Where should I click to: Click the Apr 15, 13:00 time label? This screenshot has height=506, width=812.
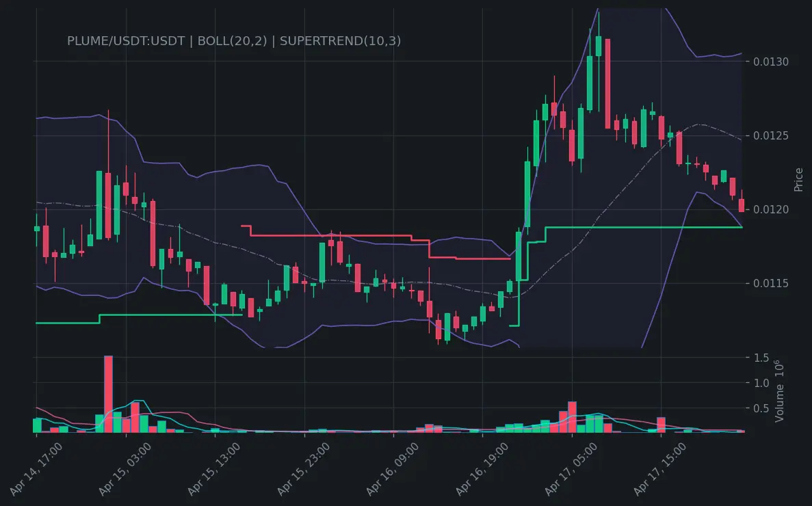point(213,469)
